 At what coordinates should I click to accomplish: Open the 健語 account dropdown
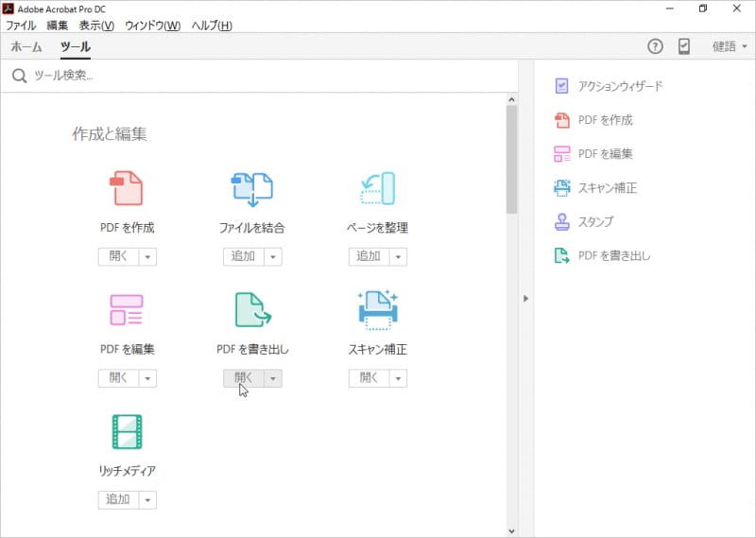(730, 46)
